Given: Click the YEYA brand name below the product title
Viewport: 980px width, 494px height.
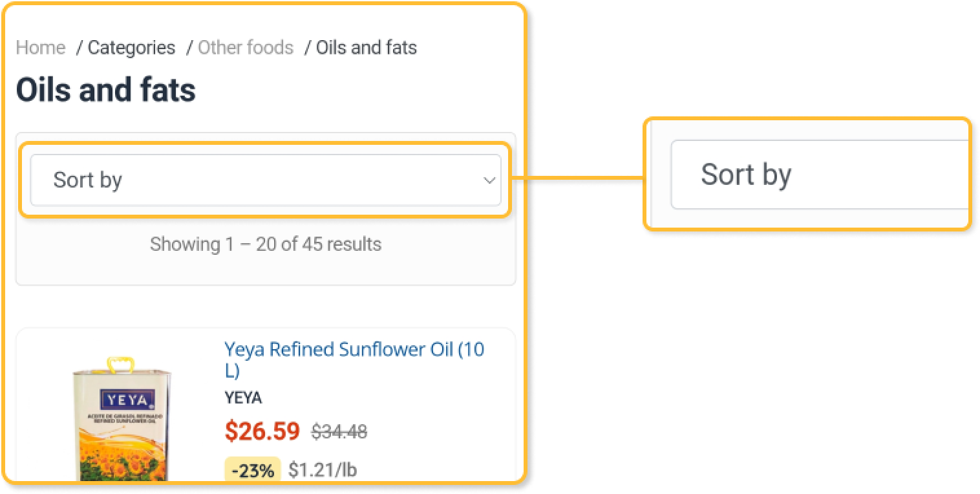Looking at the screenshot, I should 243,398.
